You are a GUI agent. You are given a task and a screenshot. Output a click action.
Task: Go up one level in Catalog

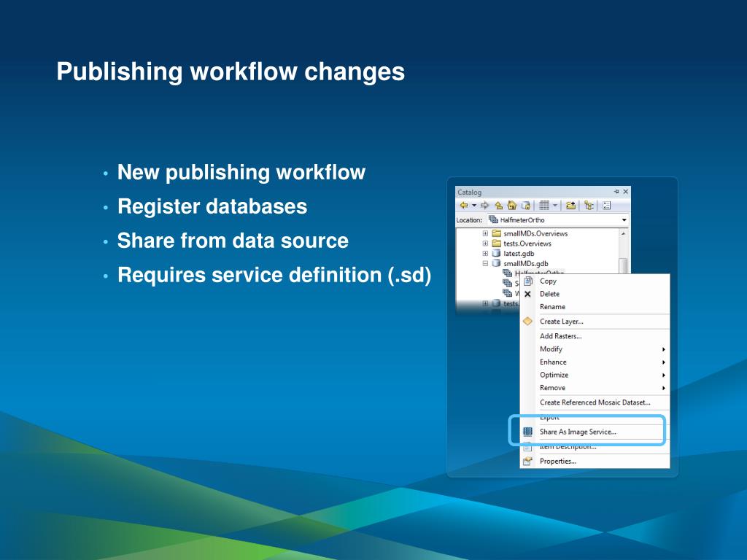click(498, 205)
